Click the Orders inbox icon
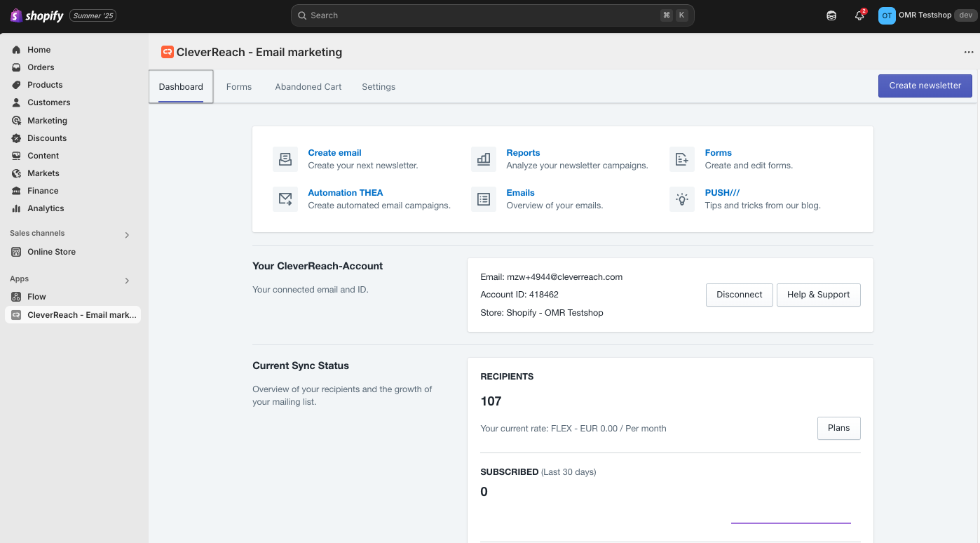Viewport: 980px width, 543px height. coord(16,67)
